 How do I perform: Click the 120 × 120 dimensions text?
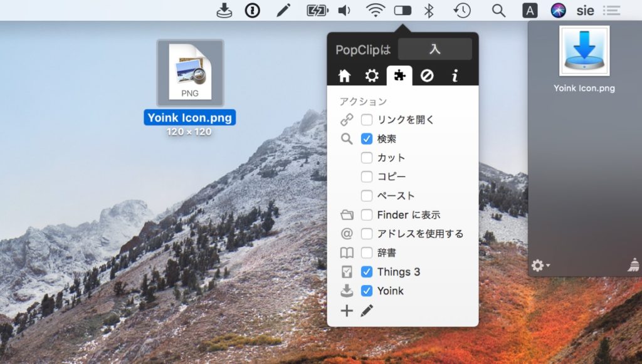pyautogui.click(x=189, y=132)
